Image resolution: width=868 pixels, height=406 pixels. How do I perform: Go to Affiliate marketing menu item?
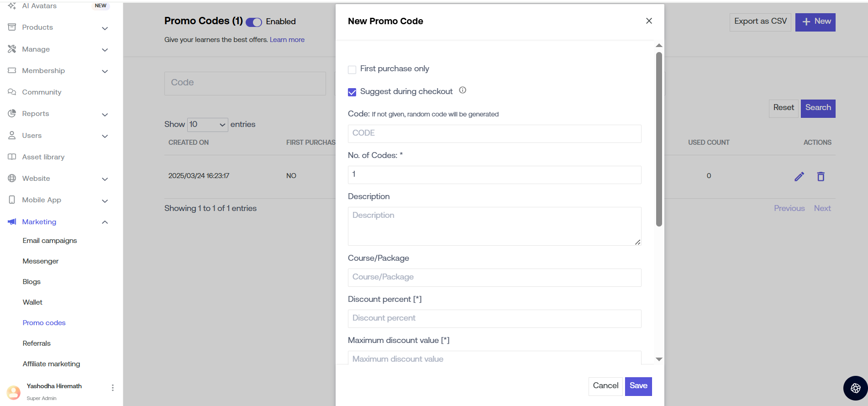[51, 364]
